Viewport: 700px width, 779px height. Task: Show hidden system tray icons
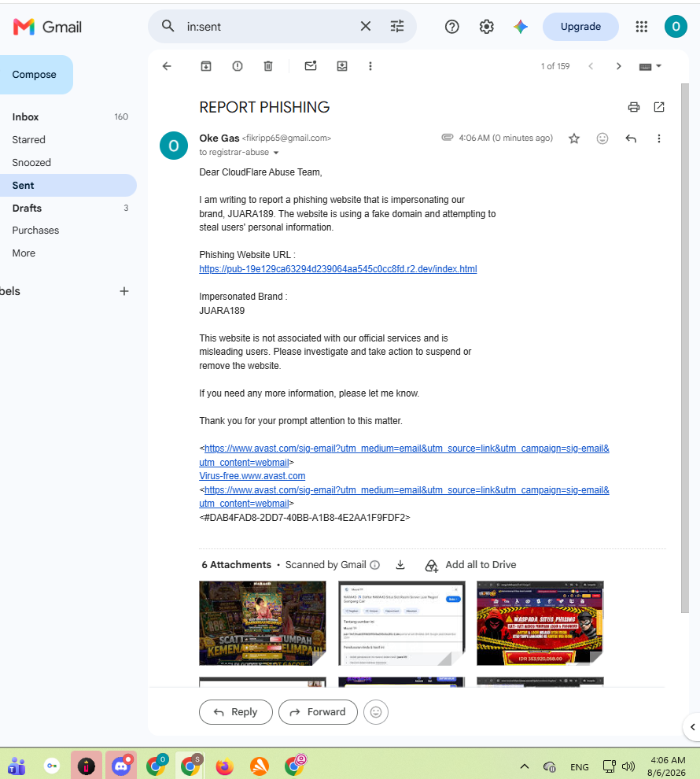click(525, 766)
